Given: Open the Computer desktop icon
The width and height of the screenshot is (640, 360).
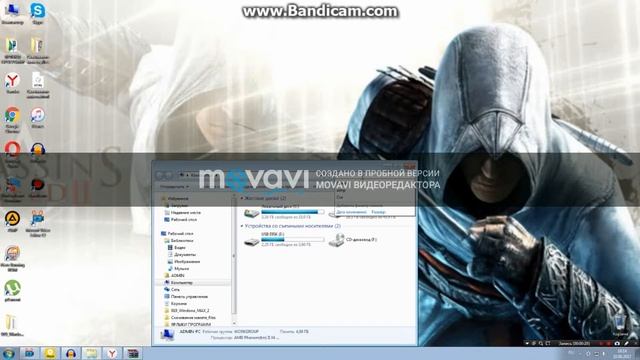Looking at the screenshot, I should (12, 12).
